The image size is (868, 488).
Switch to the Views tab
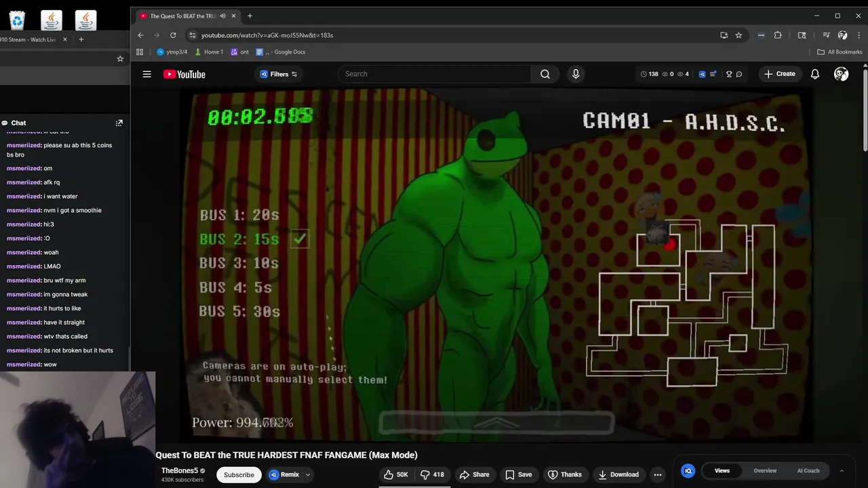722,470
